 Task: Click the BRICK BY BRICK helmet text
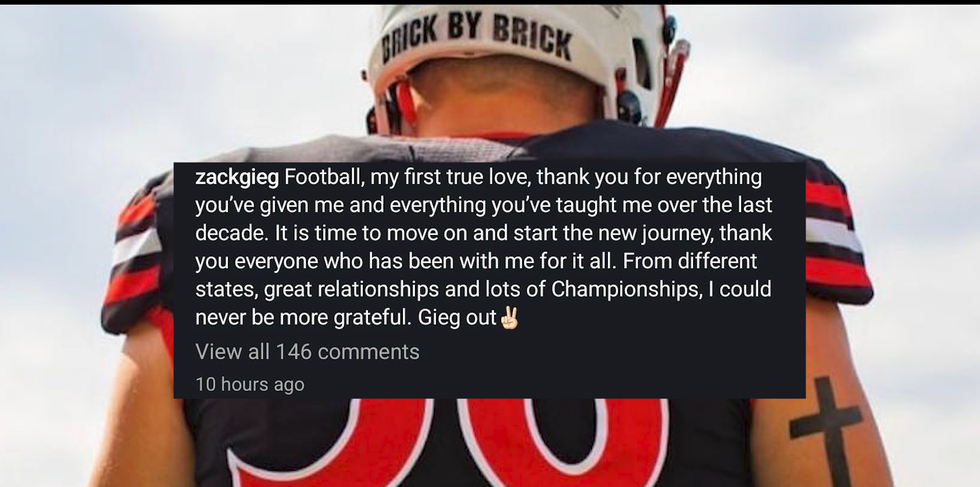(477, 34)
